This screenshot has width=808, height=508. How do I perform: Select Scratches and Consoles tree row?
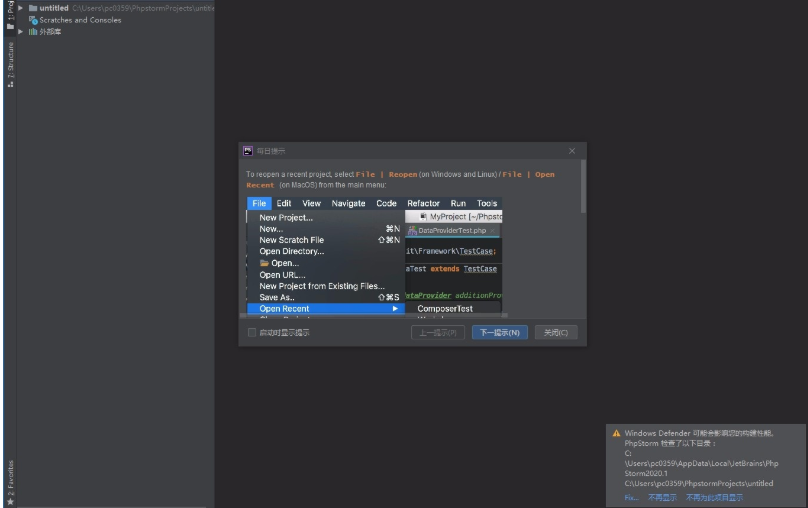(115, 20)
